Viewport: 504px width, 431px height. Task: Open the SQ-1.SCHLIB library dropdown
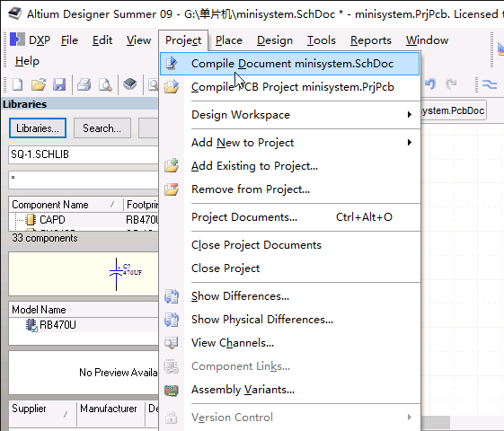[84, 154]
